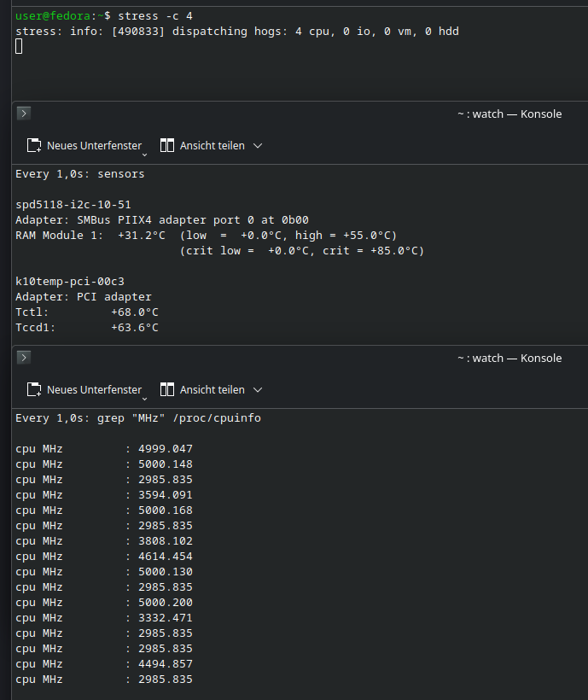Open the Ansicht teilen menu in the sensors window

click(x=211, y=145)
